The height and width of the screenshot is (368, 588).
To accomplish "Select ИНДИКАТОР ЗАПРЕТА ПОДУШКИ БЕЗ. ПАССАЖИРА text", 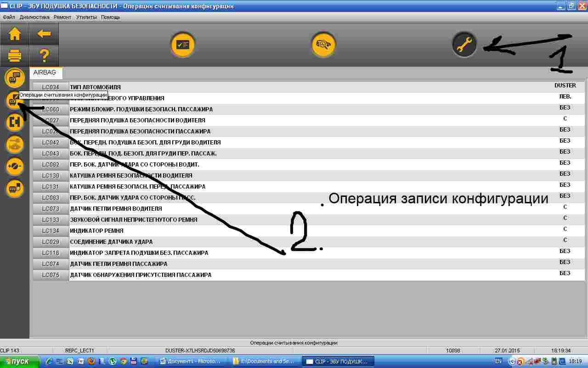I will coord(139,253).
